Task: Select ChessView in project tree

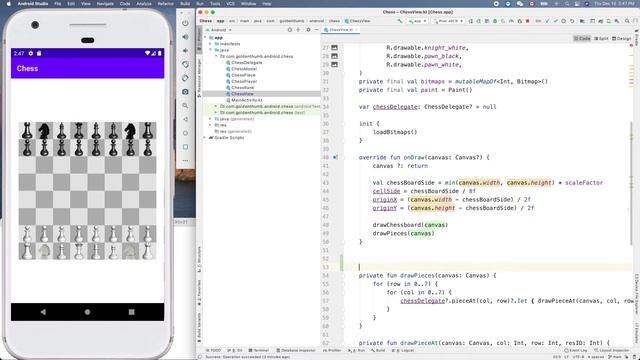Action: coord(242,94)
